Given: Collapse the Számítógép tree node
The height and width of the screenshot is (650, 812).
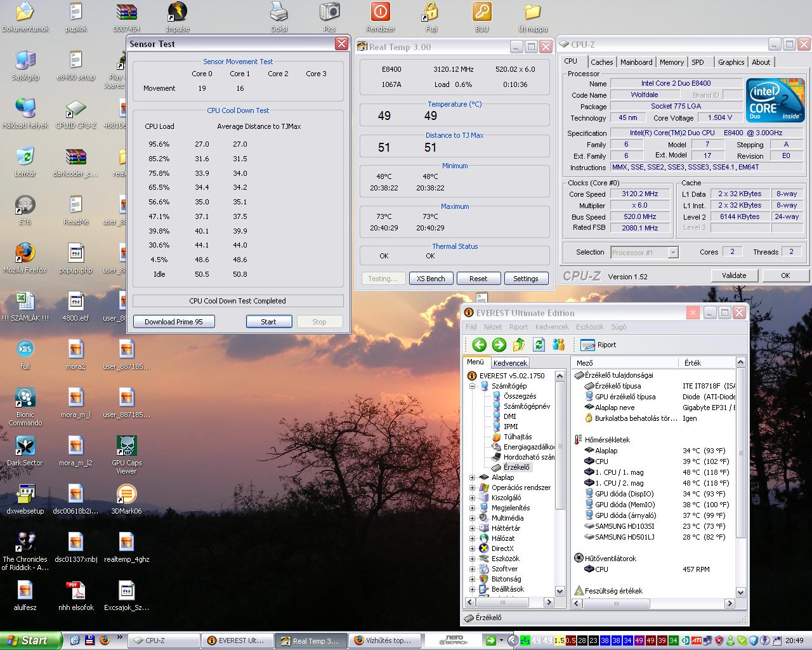Looking at the screenshot, I should (x=473, y=386).
